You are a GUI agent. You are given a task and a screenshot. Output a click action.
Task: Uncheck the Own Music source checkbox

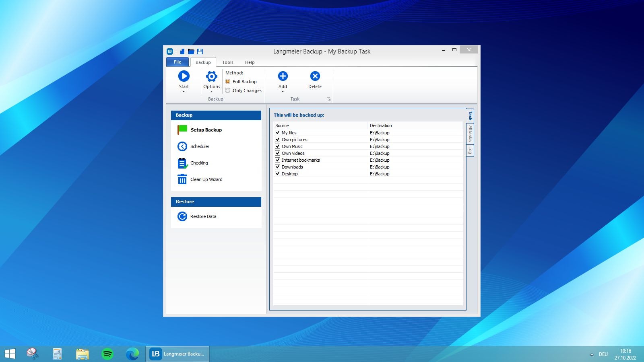pyautogui.click(x=278, y=146)
